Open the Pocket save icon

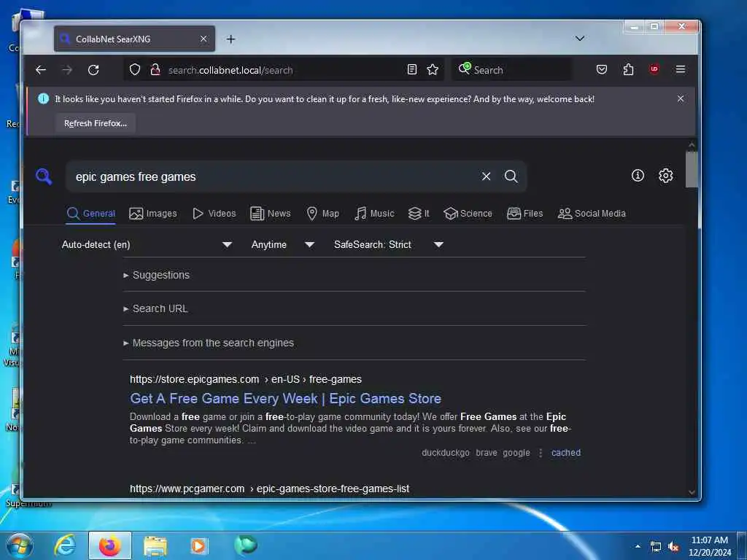[x=602, y=69]
